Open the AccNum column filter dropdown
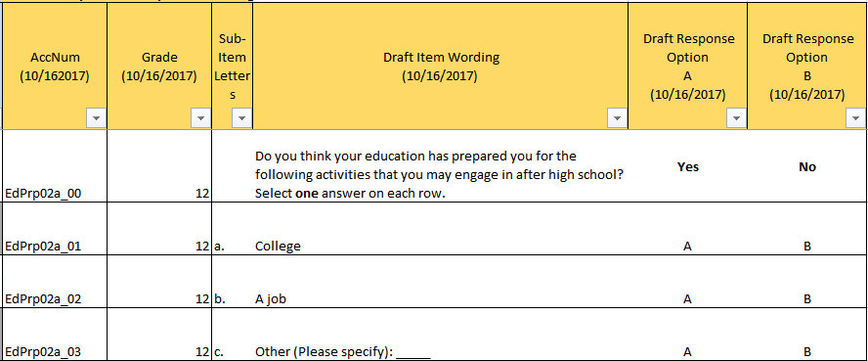 (97, 118)
